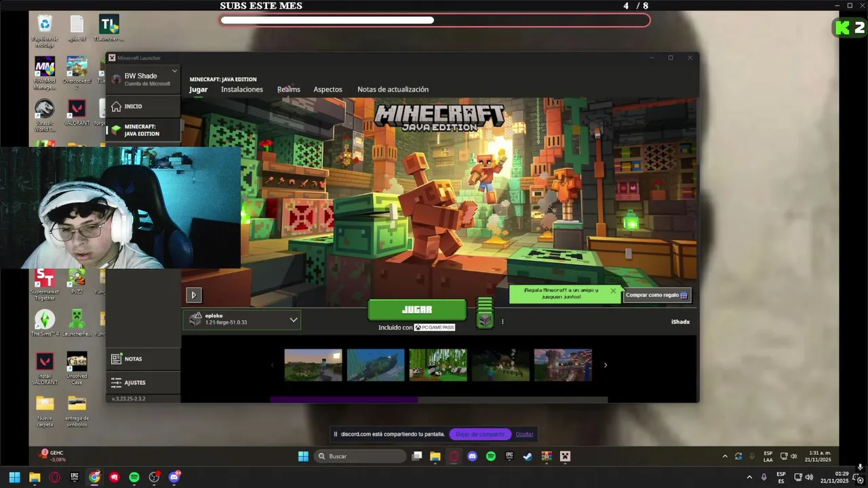
Task: Select the Supermarket Together desktop icon
Action: [45, 285]
